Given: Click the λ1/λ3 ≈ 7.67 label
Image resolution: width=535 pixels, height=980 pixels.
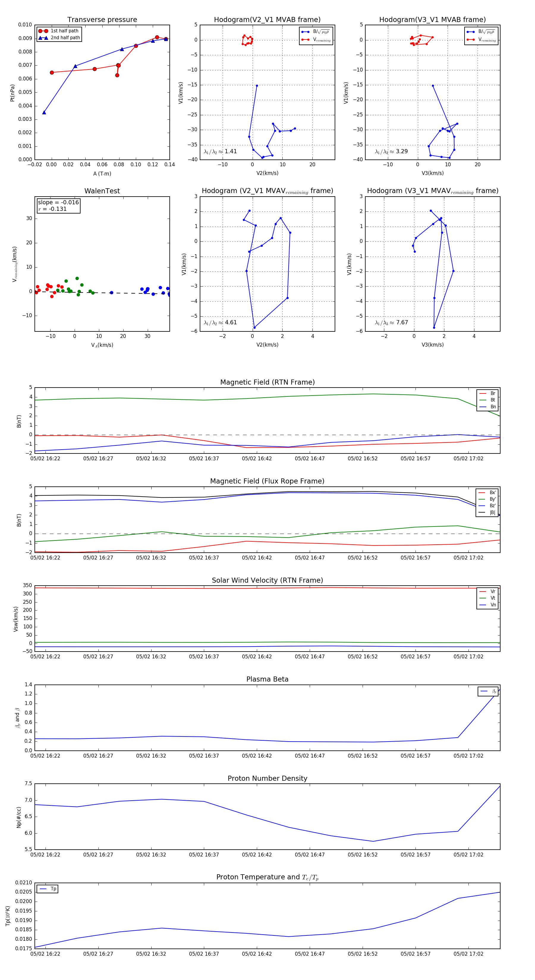Looking at the screenshot, I should pyautogui.click(x=391, y=323).
